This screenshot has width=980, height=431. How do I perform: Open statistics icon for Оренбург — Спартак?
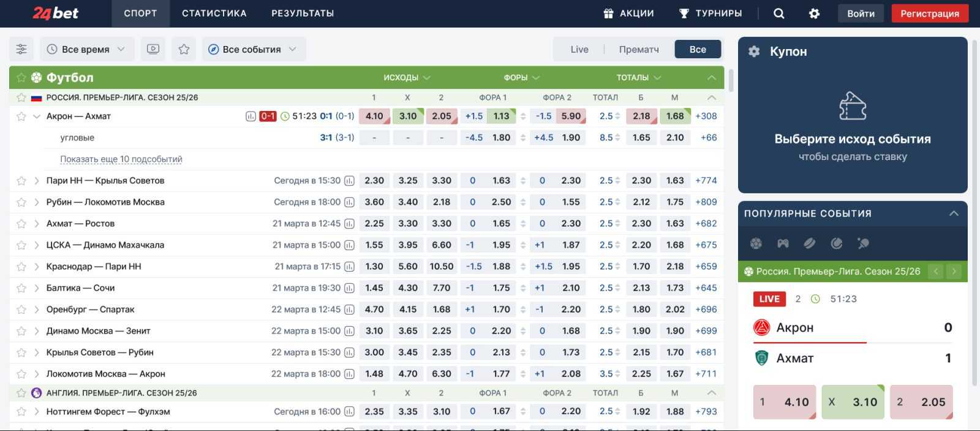click(349, 309)
